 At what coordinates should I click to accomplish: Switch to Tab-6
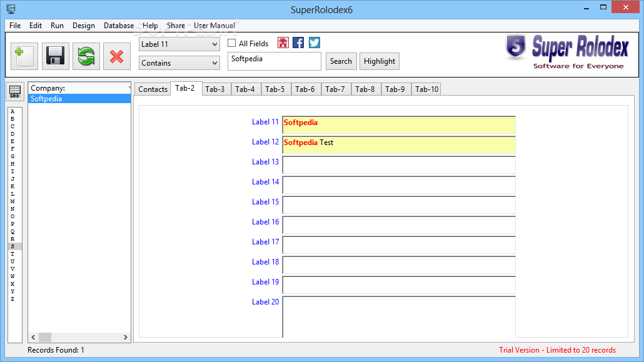click(304, 89)
